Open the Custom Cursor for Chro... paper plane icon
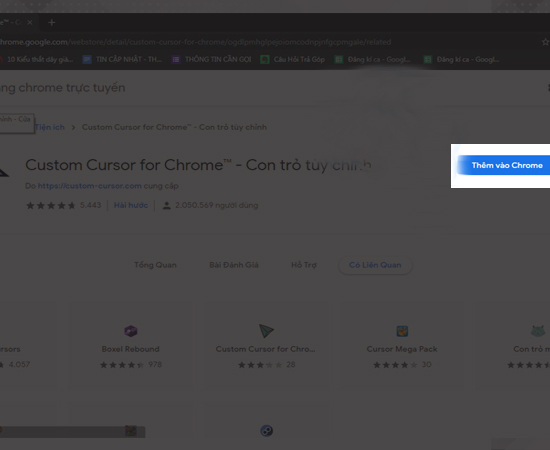 [x=266, y=331]
